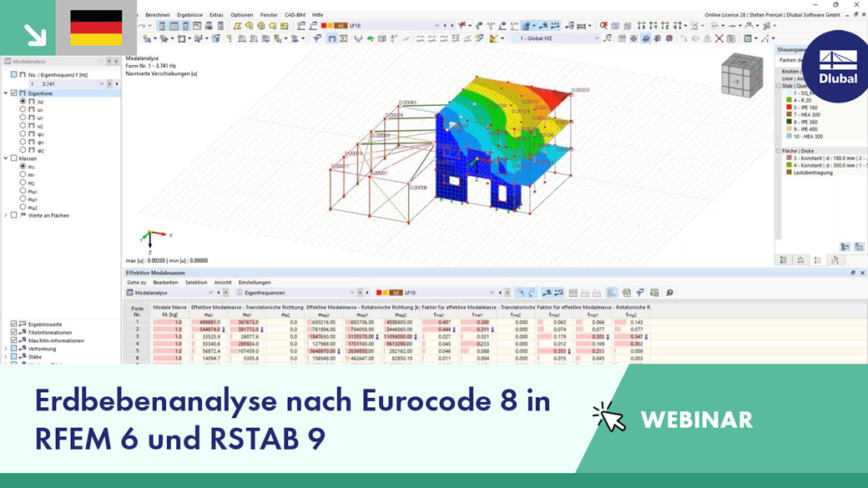
Task: Open the Modalanalyse dropdown in table toolbar
Action: (x=210, y=292)
